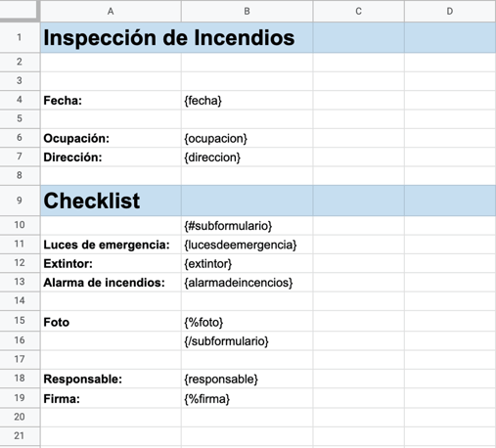Viewport: 496px width, 448px height.
Task: Select row 9 header
Action: coord(20,201)
